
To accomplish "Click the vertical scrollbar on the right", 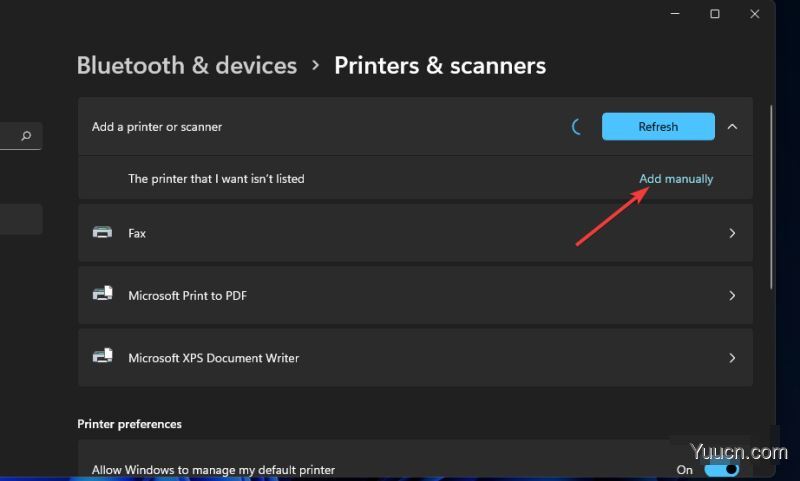I will [771, 200].
